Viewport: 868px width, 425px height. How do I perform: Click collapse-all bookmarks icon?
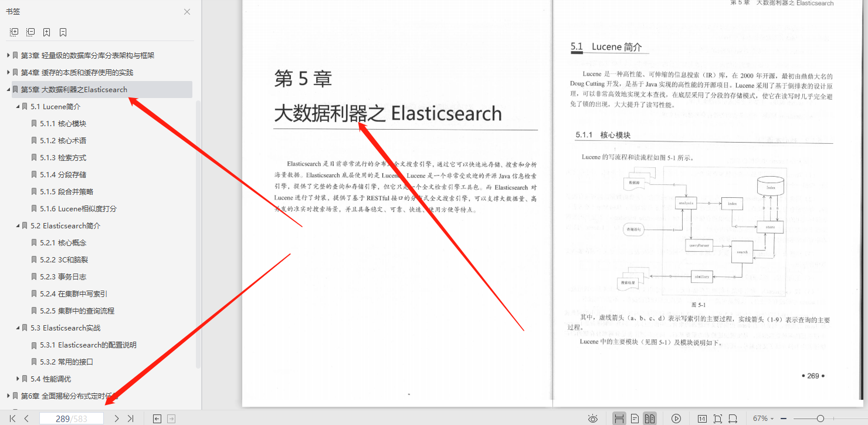(x=30, y=32)
